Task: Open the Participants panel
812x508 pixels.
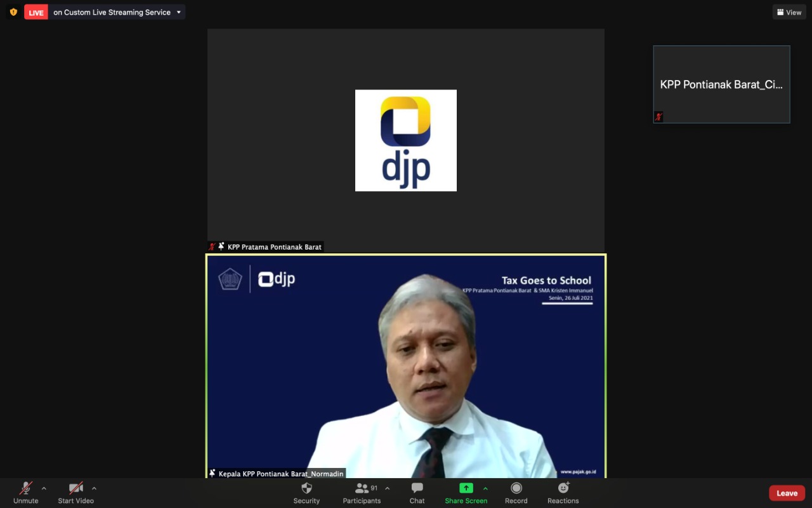Action: (x=362, y=488)
